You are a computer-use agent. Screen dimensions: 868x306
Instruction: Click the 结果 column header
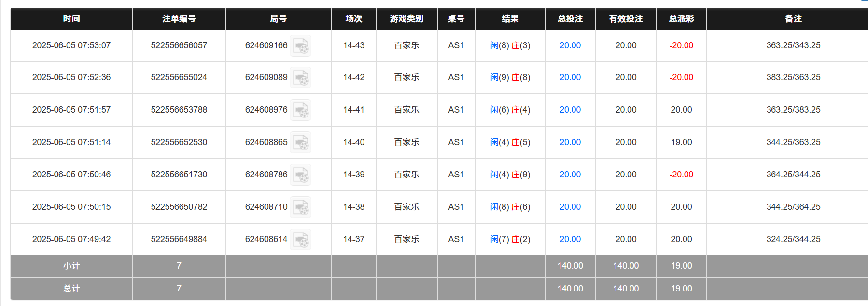pyautogui.click(x=510, y=19)
